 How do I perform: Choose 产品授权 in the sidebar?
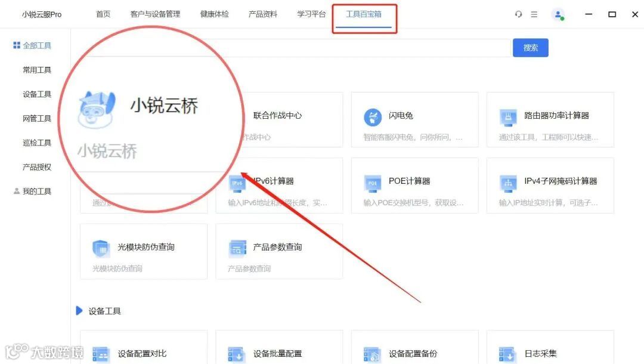point(37,167)
